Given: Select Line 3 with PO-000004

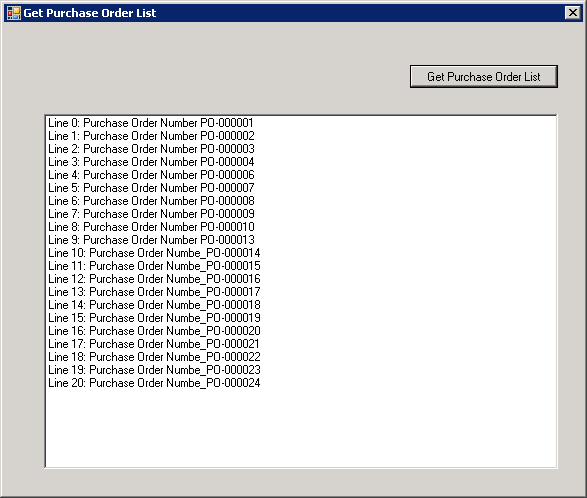Looking at the screenshot, I should click(151, 162).
